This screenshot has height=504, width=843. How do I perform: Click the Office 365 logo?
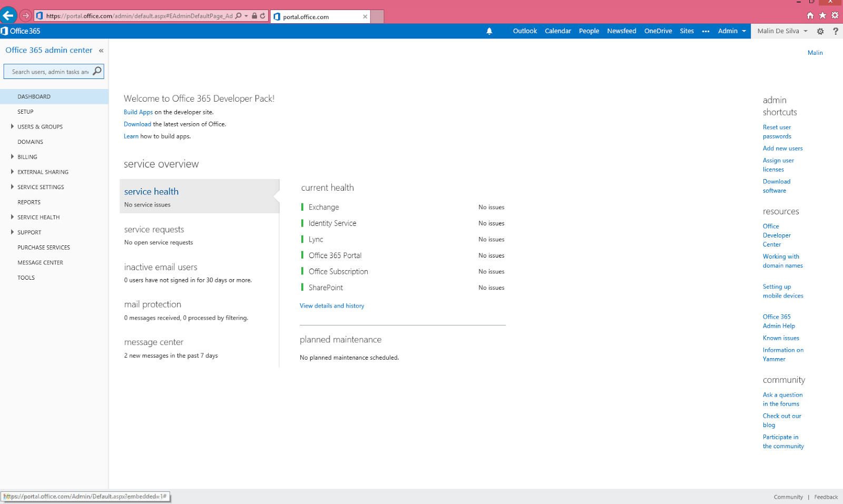tap(21, 31)
